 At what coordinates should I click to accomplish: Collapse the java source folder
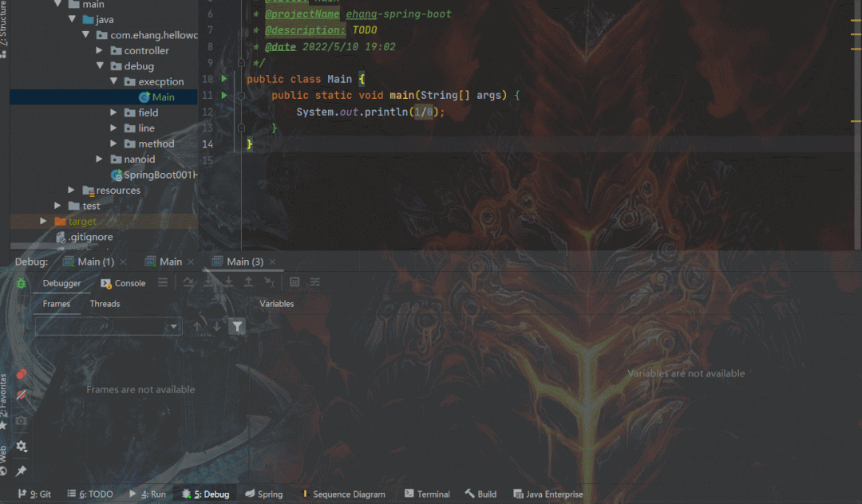click(x=72, y=18)
